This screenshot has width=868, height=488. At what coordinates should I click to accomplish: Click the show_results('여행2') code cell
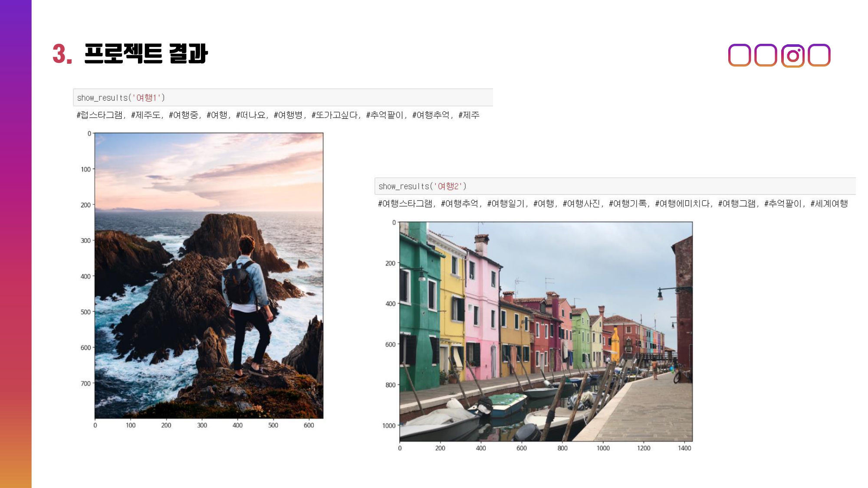click(614, 186)
